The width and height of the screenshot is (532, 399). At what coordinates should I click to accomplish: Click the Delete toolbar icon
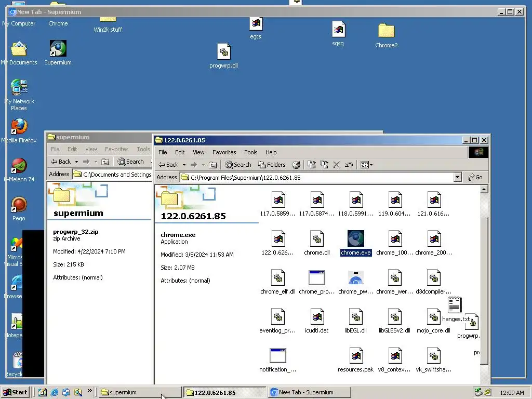(337, 165)
